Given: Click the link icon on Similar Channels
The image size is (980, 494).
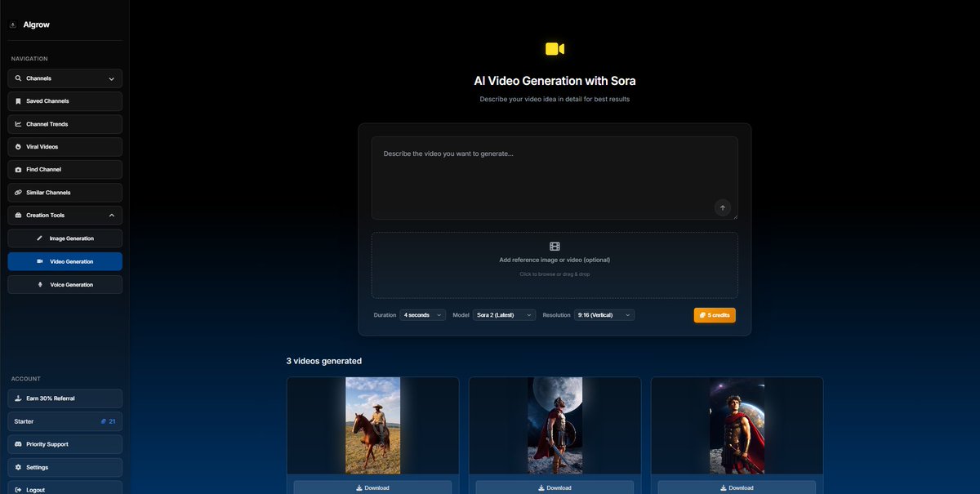Looking at the screenshot, I should click(x=18, y=193).
